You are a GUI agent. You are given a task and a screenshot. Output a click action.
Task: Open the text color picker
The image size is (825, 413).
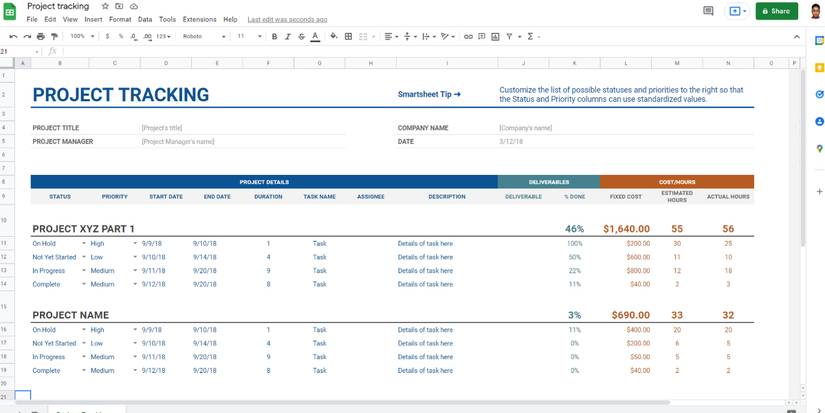[x=315, y=37]
